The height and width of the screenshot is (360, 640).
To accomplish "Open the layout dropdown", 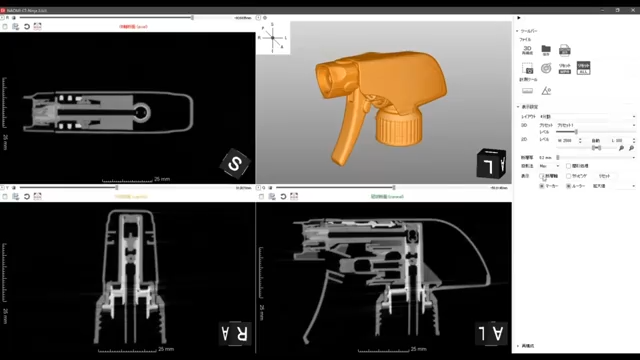I will pos(587,117).
